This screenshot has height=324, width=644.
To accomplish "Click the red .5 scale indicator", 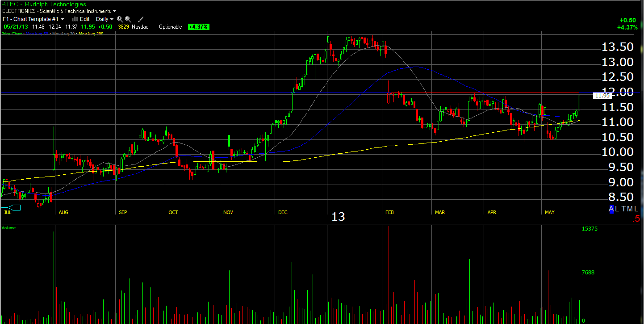I will (636, 219).
